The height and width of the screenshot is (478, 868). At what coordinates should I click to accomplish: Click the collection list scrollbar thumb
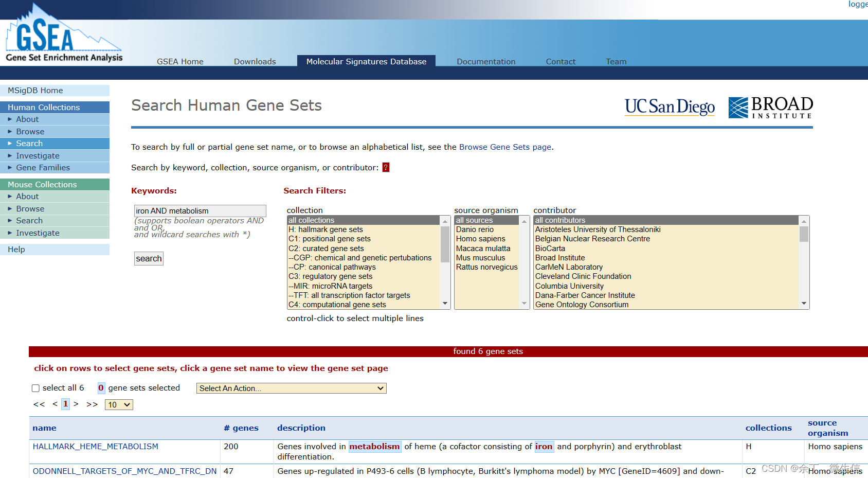coord(445,244)
